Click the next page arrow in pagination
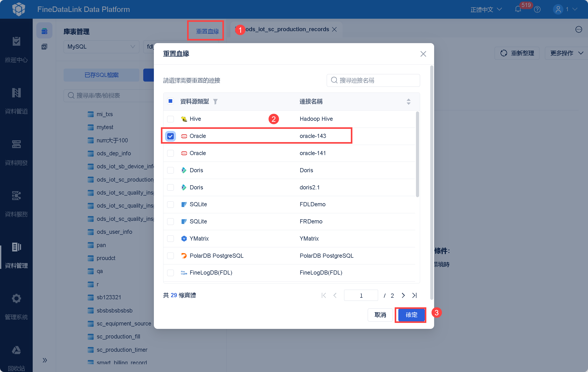The height and width of the screenshot is (372, 588). [x=403, y=295]
